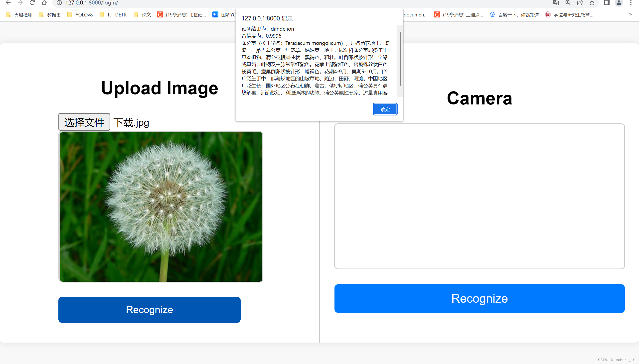Open the browser three-dot menu
This screenshot has width=639, height=364.
point(631,3)
